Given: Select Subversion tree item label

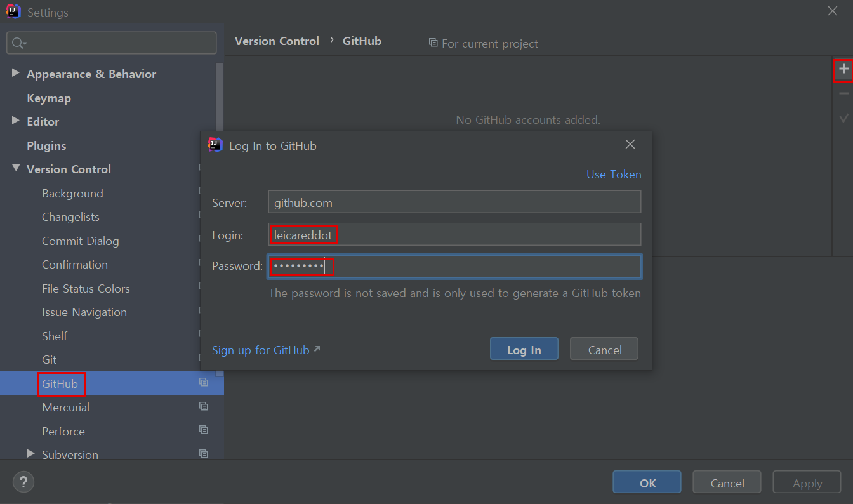Looking at the screenshot, I should pyautogui.click(x=70, y=454).
